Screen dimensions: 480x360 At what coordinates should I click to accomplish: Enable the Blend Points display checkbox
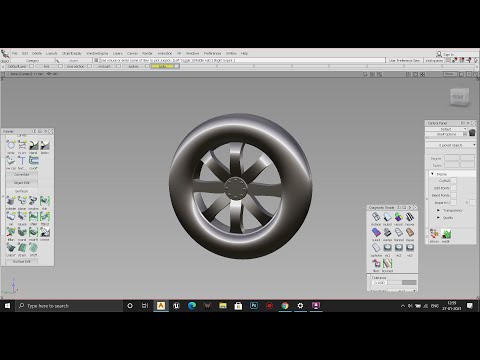tap(453, 195)
